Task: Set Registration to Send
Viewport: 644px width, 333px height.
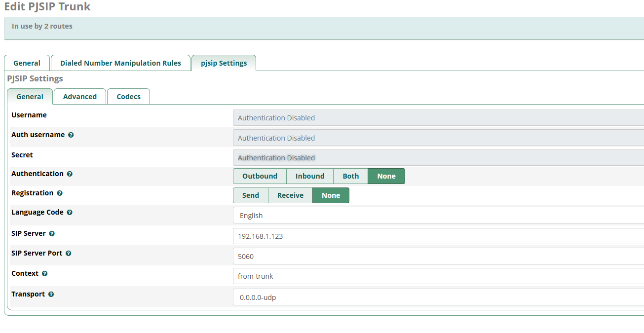Action: (x=251, y=195)
